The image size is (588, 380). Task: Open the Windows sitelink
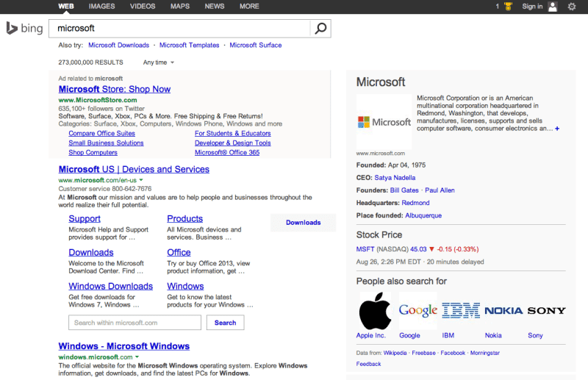185,286
